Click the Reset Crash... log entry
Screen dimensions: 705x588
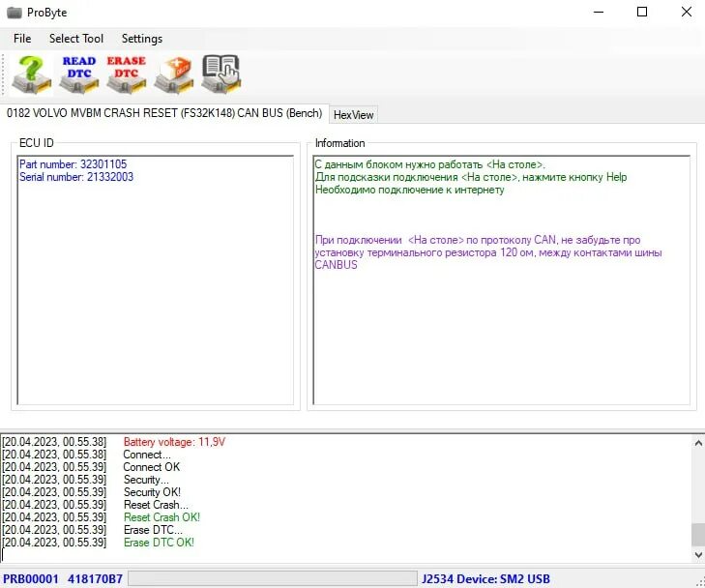pyautogui.click(x=156, y=505)
